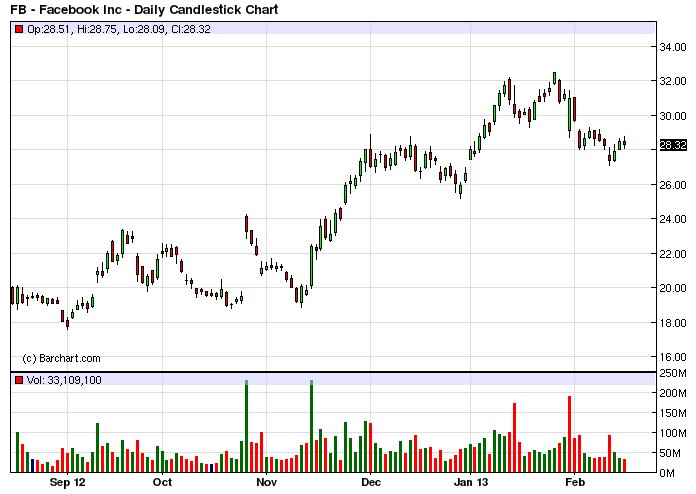The height and width of the screenshot is (494, 696).
Task: Click the tall red volume bar just before Feb
Action: point(569,434)
